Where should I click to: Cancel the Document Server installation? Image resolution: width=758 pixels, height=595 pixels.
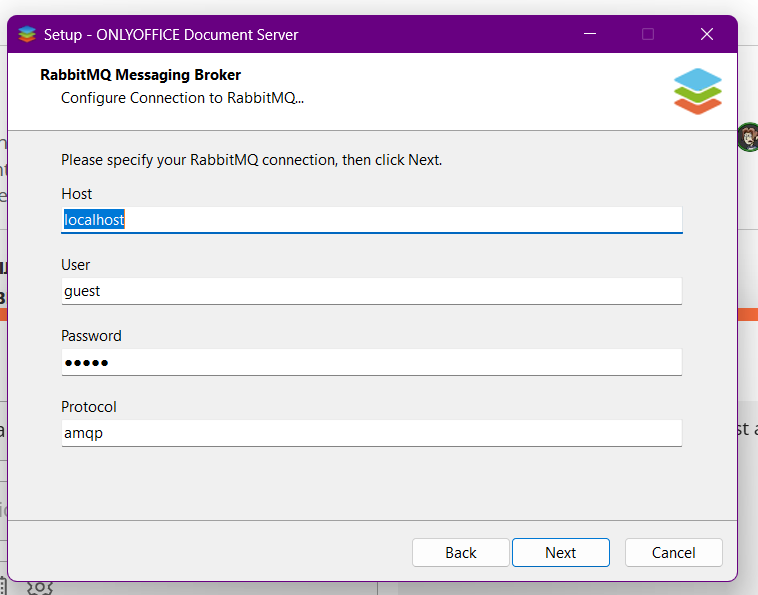[673, 553]
